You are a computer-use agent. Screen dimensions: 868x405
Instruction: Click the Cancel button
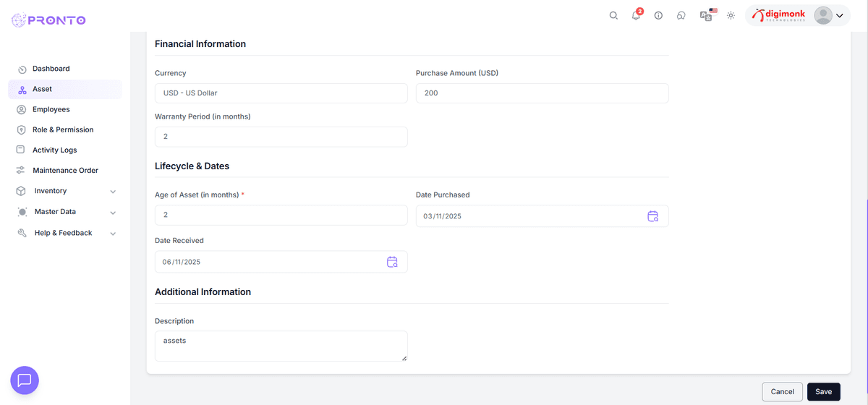(782, 391)
